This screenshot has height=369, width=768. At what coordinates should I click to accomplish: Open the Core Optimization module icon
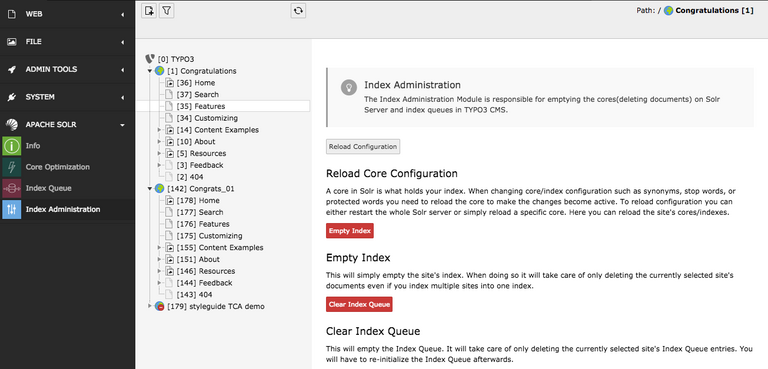pyautogui.click(x=12, y=167)
